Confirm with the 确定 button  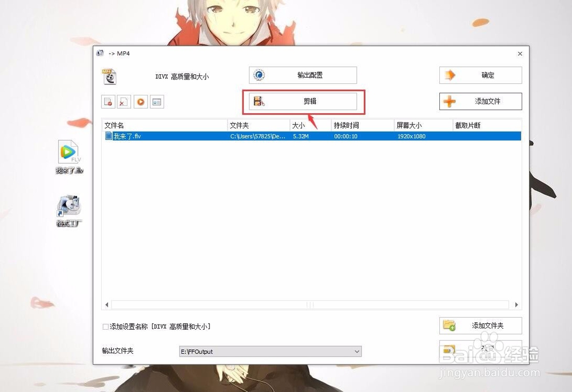(480, 75)
